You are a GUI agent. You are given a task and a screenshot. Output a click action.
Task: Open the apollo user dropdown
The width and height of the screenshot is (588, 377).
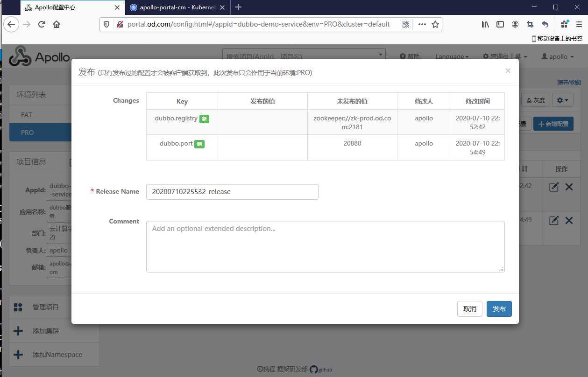click(x=558, y=56)
